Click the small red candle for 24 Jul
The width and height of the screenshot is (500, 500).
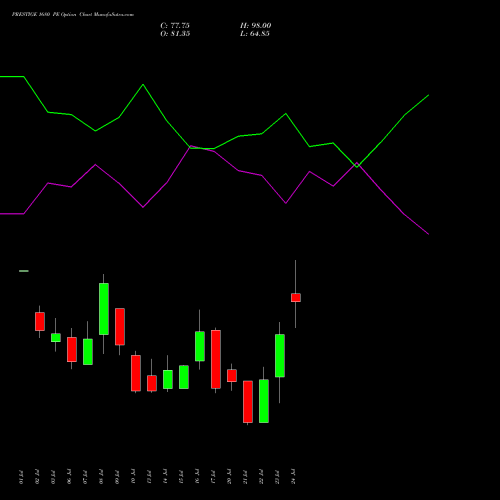tap(296, 298)
